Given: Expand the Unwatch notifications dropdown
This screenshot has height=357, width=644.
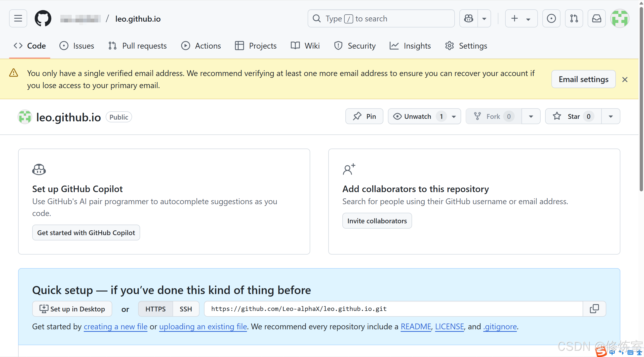Looking at the screenshot, I should [454, 117].
